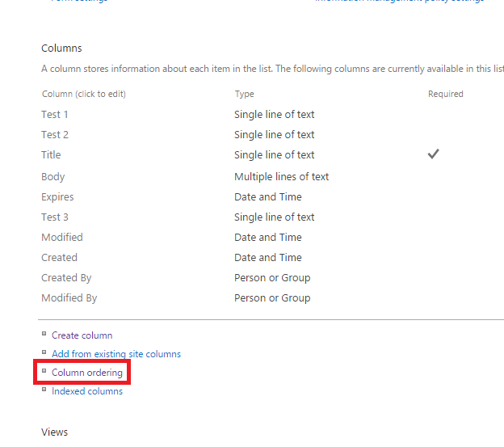Viewport: 504px width, 447px height.
Task: Click the 'Column (click to edit)' header
Action: click(x=84, y=95)
